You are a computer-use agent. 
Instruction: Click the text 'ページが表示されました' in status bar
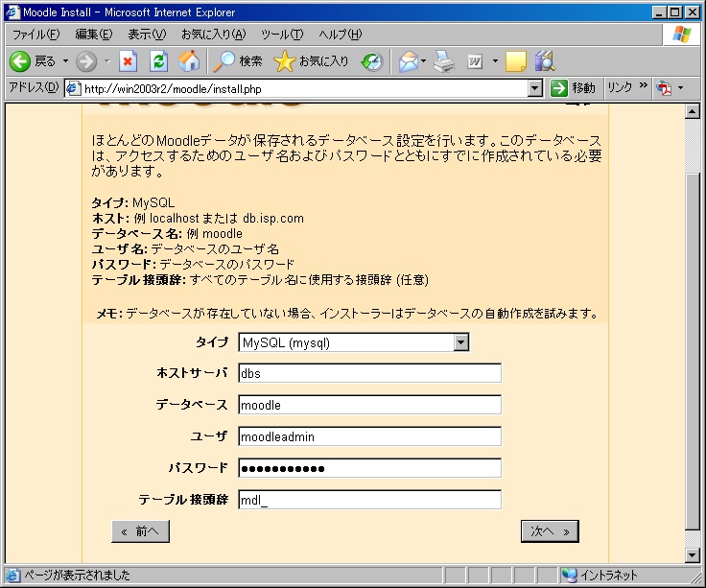coord(77,575)
